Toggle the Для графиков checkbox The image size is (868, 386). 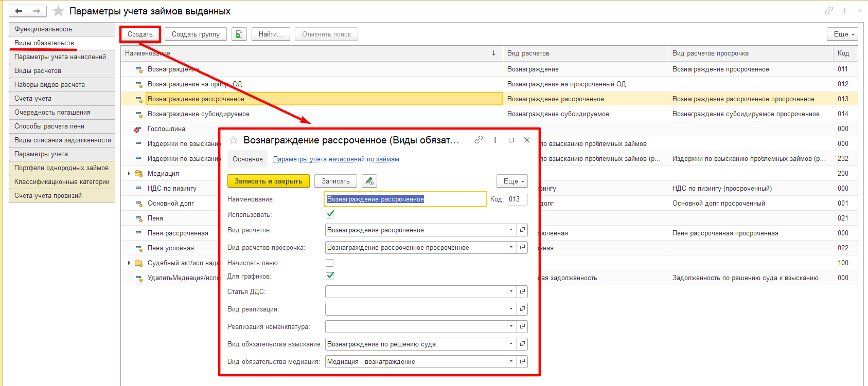330,276
